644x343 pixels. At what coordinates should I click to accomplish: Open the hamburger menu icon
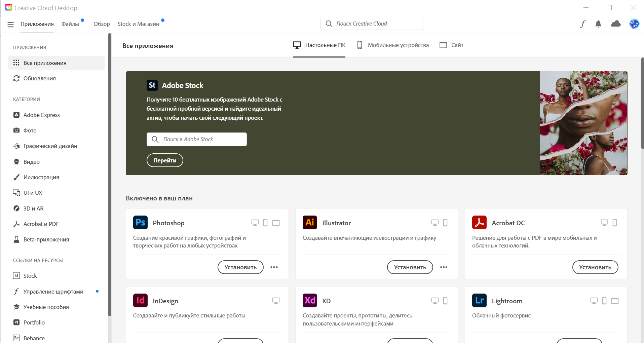[x=10, y=24]
